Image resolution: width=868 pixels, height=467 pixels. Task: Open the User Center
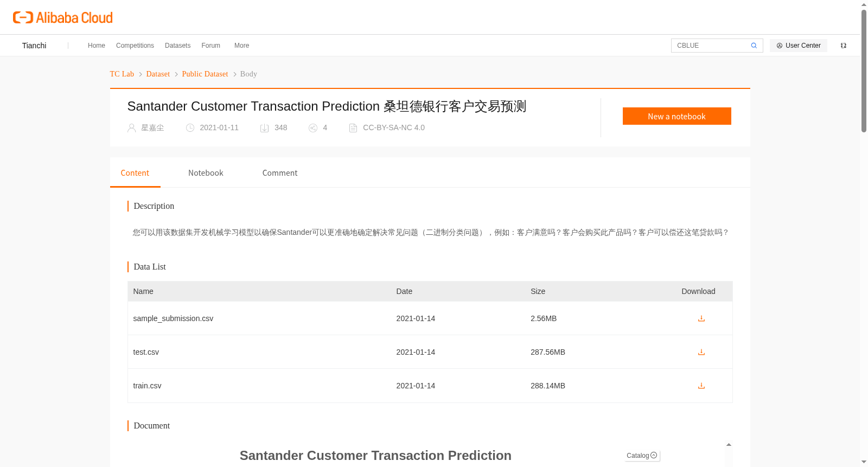799,46
